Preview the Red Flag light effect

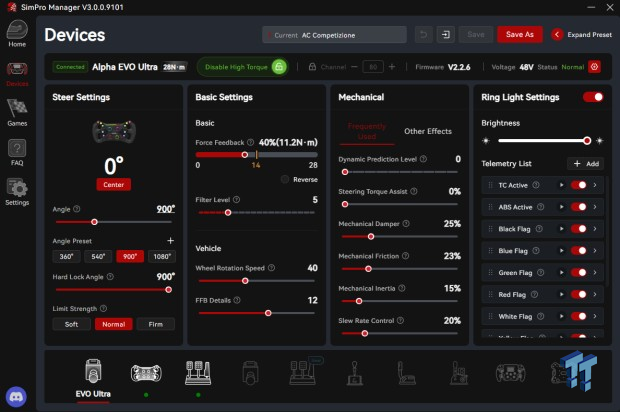tap(561, 294)
